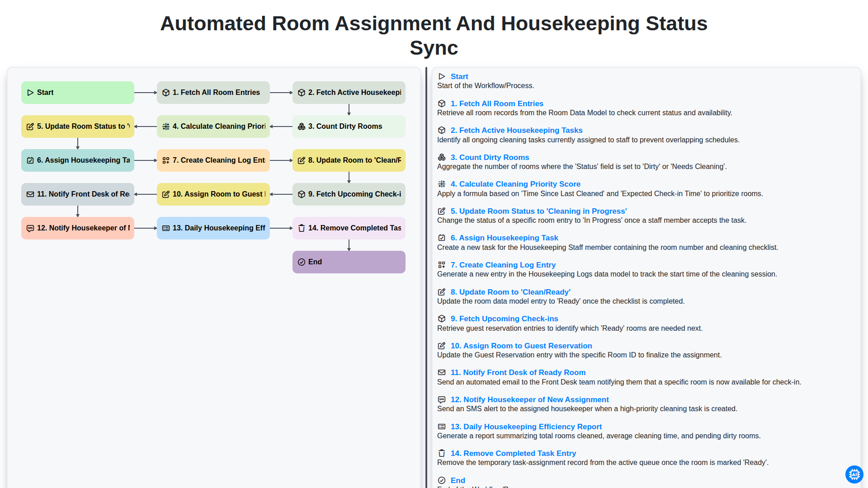Open '9. Fetch Upcoming Check-ins' link
The height and width of the screenshot is (488, 868).
[x=504, y=319]
